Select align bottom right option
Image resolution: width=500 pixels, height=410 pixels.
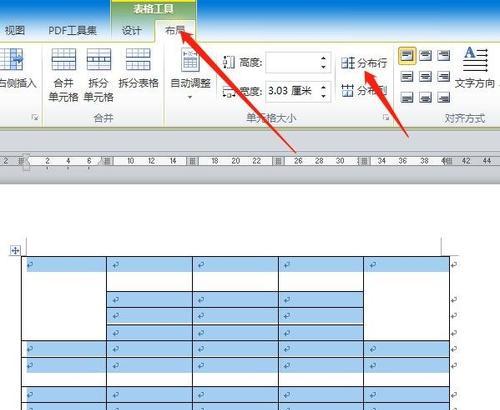click(444, 98)
